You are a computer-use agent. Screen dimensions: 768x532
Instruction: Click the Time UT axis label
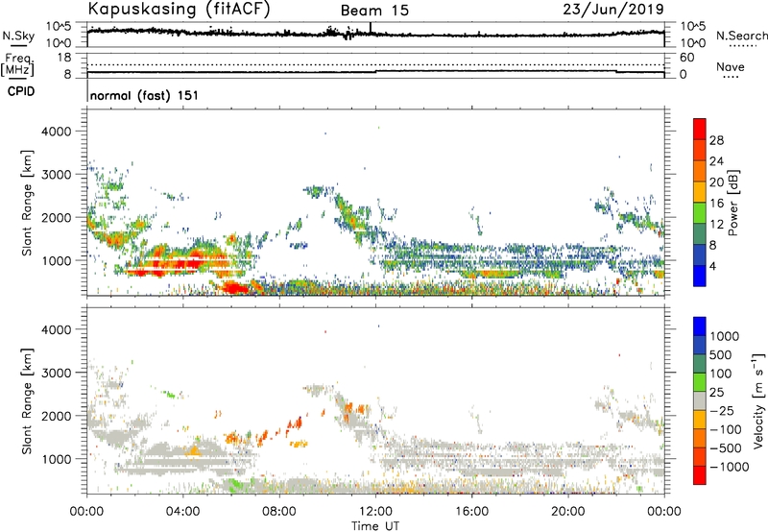tap(375, 526)
